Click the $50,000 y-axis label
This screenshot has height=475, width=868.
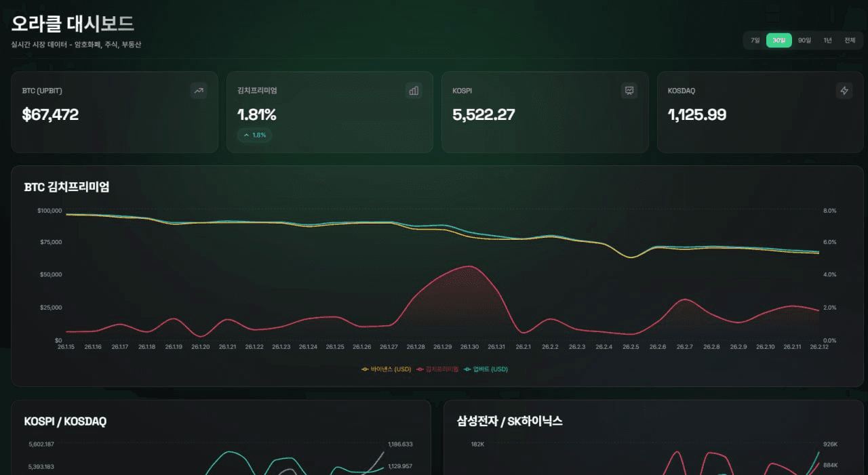pyautogui.click(x=51, y=274)
